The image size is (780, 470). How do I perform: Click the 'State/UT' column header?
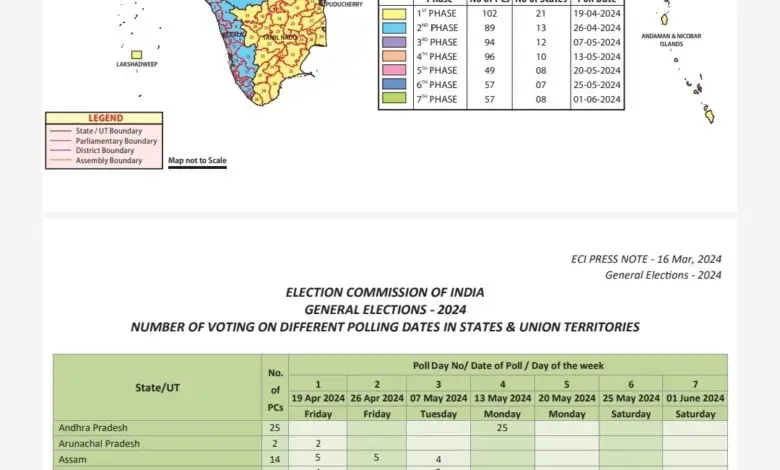pos(157,388)
